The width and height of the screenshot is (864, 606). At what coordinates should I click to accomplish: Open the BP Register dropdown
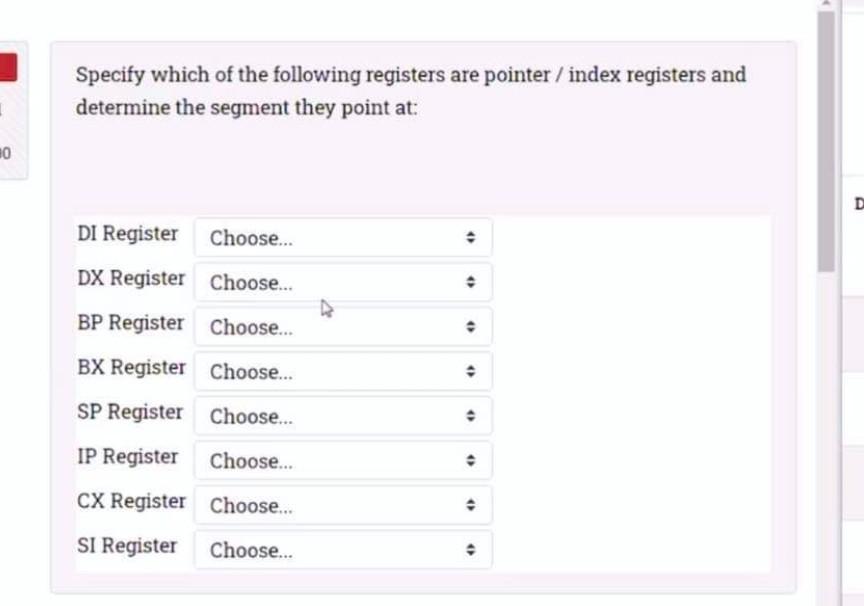click(343, 327)
